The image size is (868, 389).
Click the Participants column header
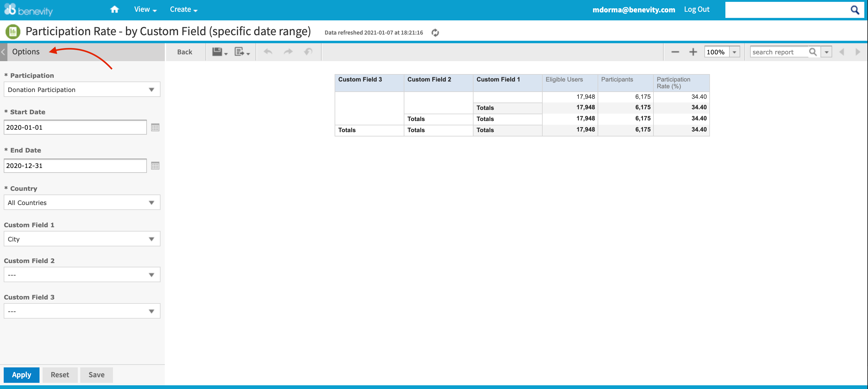(625, 83)
